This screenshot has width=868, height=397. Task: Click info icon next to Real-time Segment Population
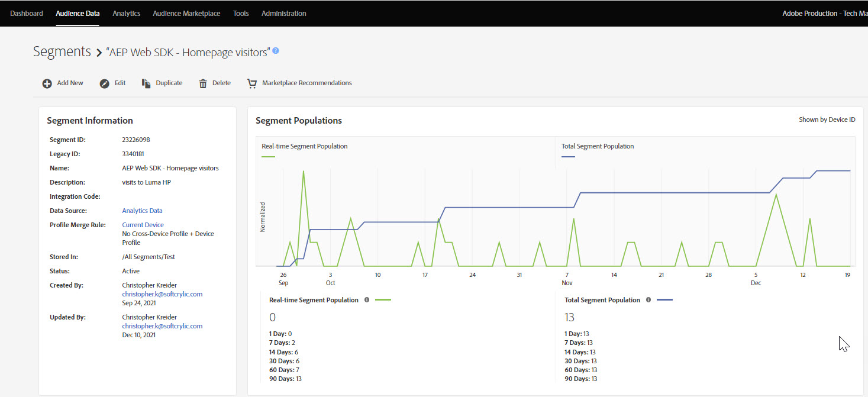[367, 300]
